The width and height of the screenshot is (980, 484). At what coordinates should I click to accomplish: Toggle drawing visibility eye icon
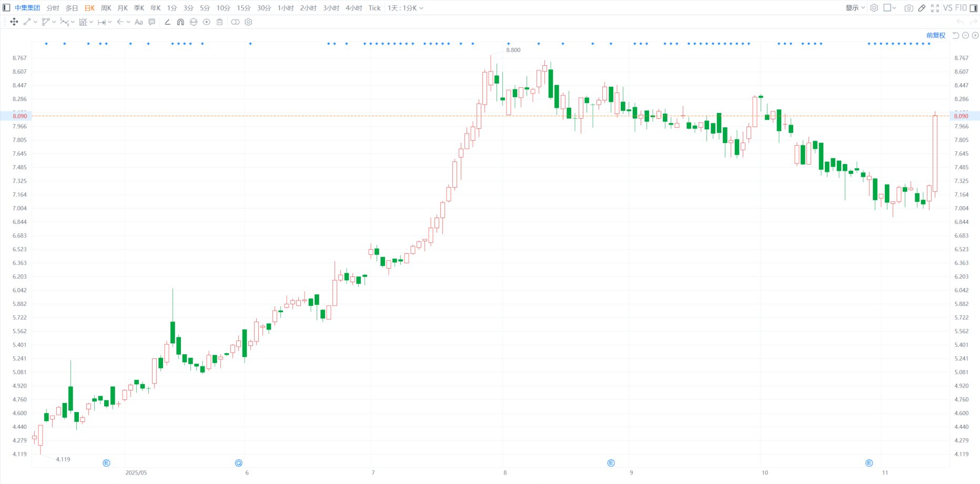click(x=207, y=22)
